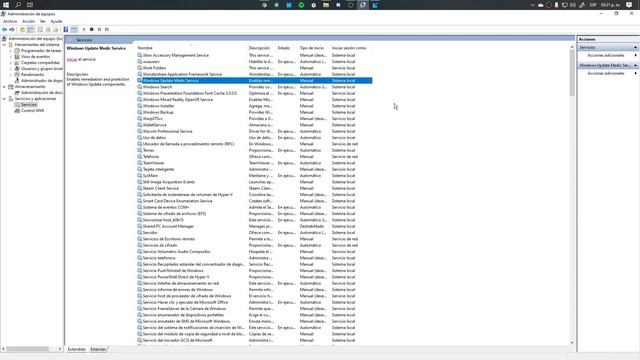Select the SysMain service row

[255, 176]
